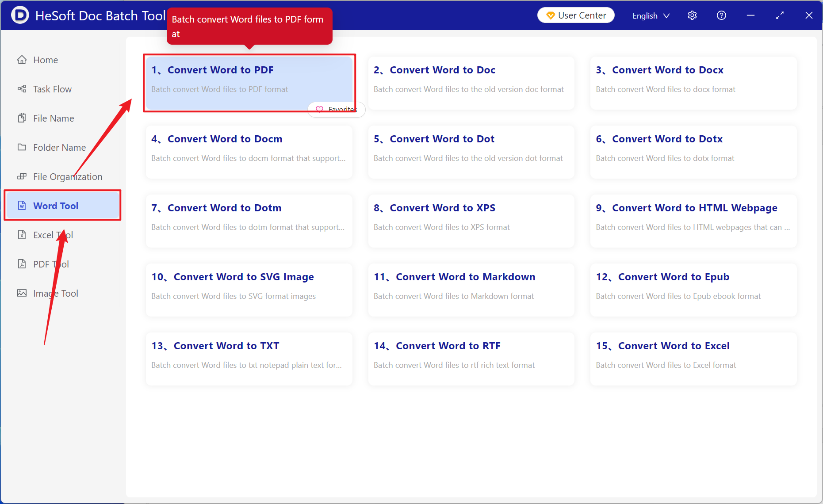
Task: Open the Task Flow section
Action: click(x=62, y=89)
